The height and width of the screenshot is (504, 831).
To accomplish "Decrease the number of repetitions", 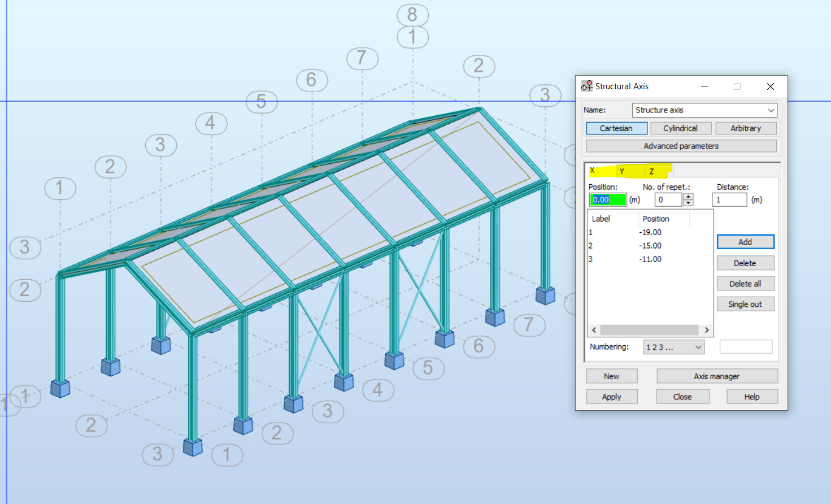I will click(688, 203).
